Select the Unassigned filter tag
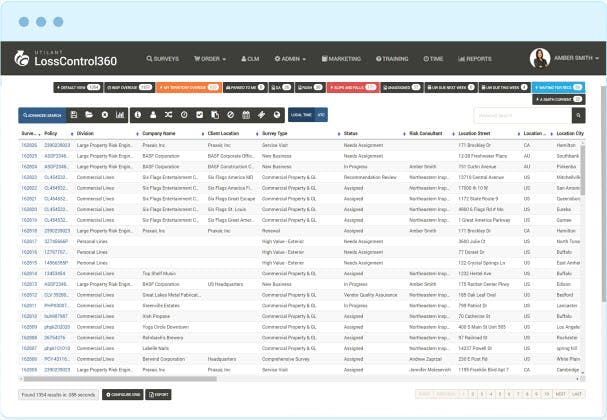This screenshot has height=420, width=607. (401, 87)
